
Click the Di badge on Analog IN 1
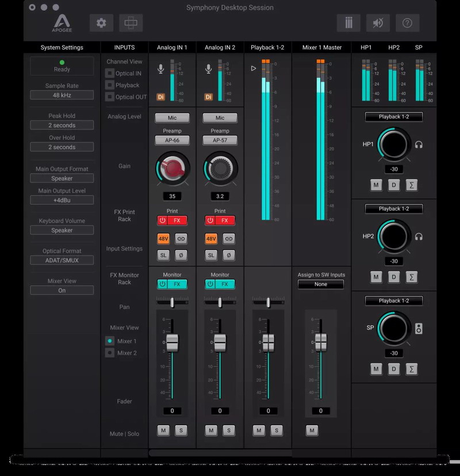click(160, 97)
